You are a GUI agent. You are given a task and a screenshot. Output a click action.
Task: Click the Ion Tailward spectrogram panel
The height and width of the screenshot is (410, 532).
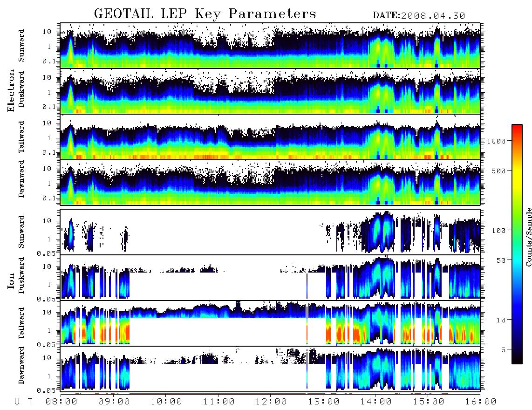click(270, 323)
